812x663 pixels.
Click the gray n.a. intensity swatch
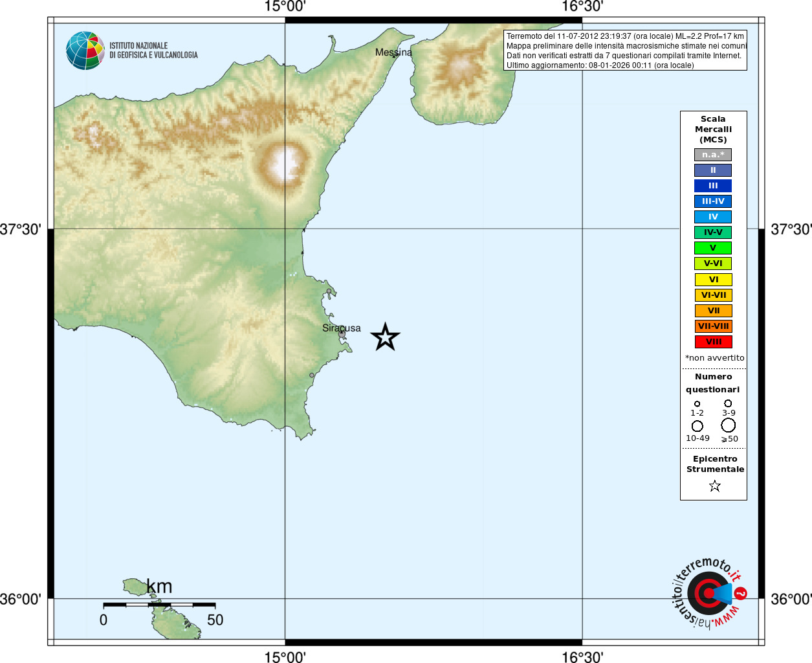click(x=713, y=155)
